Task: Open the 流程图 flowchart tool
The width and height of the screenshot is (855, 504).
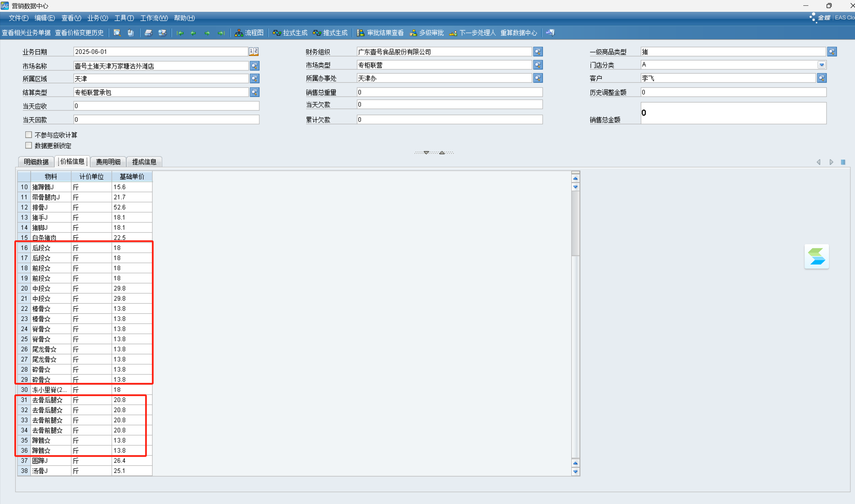Action: point(249,33)
